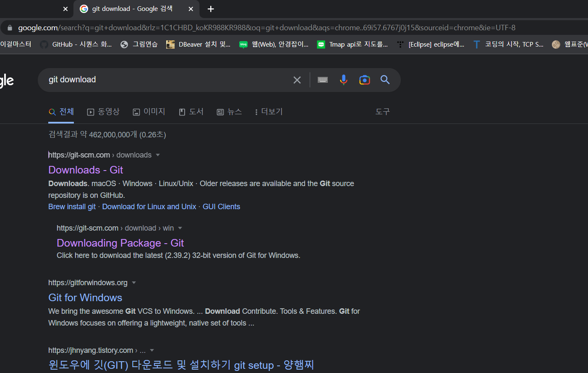Open the DBeaver 설치 bookmark

click(199, 45)
